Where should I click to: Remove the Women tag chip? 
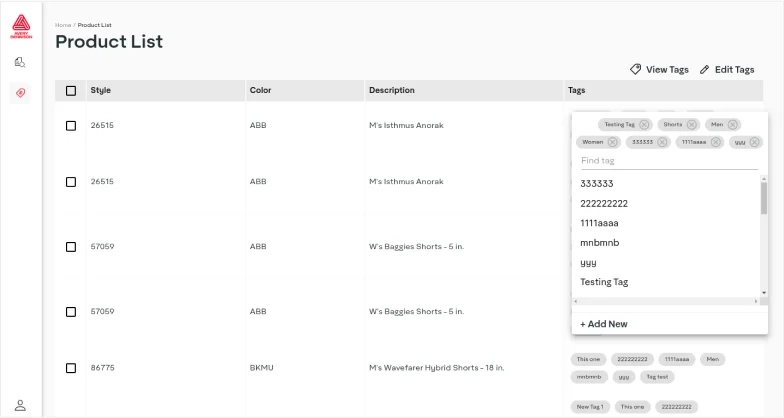point(612,142)
